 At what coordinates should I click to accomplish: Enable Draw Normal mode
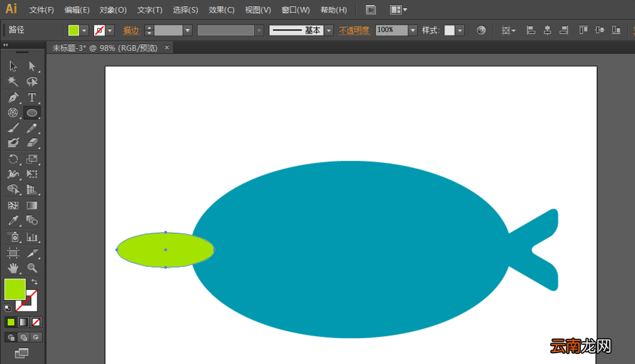click(11, 337)
